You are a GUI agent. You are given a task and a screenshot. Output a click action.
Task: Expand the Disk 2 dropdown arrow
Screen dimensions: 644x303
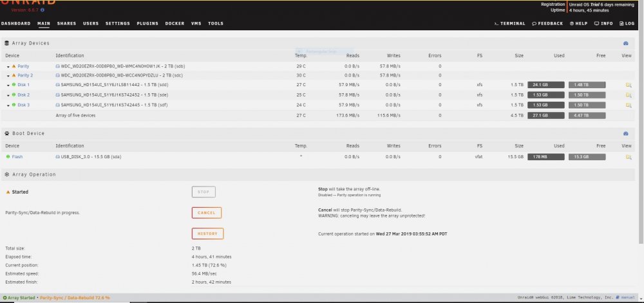(8, 96)
